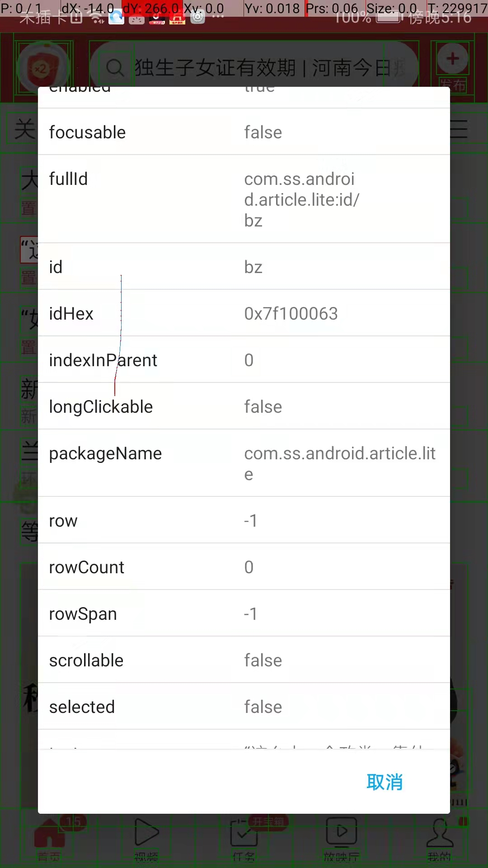Click the indexInParent row
The image size is (488, 868).
244,360
